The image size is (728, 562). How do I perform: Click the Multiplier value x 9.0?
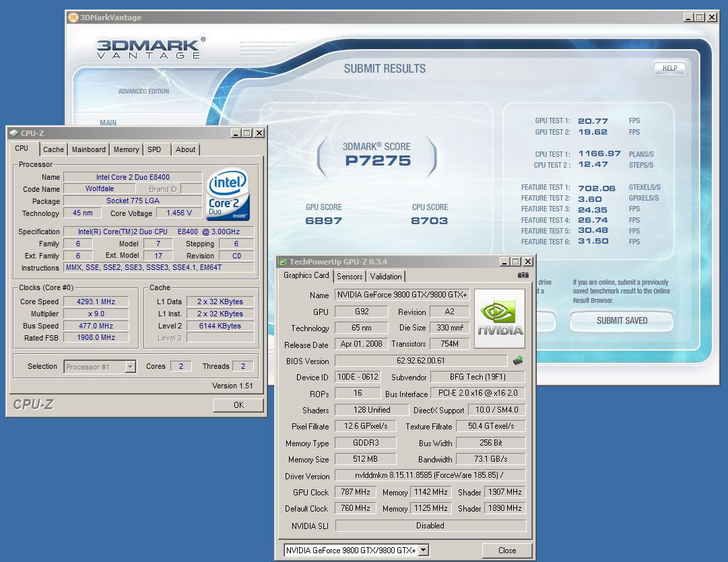click(x=96, y=314)
